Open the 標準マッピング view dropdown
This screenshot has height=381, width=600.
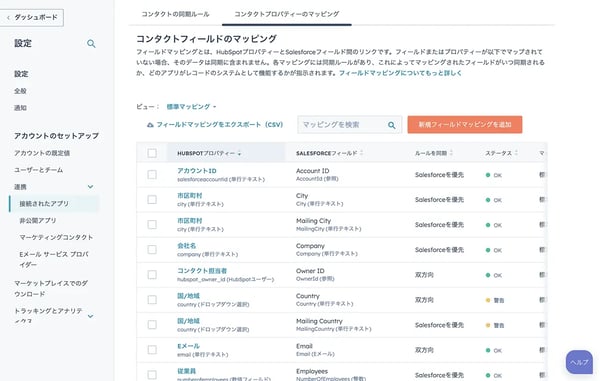pyautogui.click(x=191, y=107)
